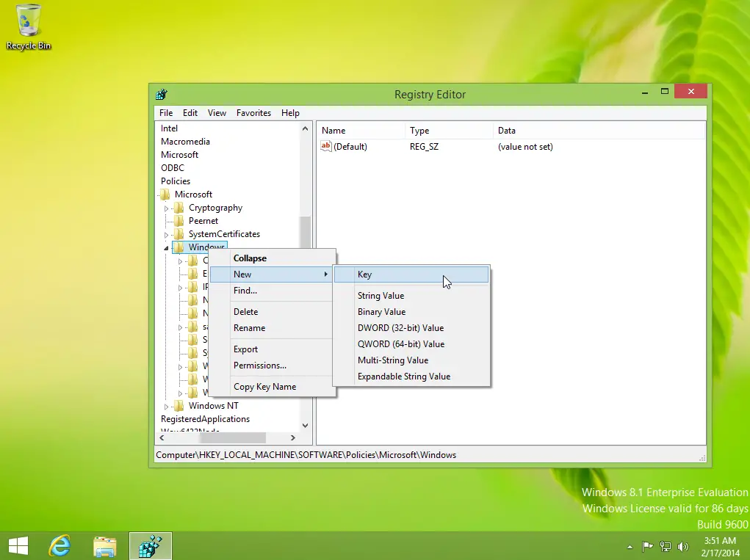Click the Start button on the taskbar
The height and width of the screenshot is (560, 750).
(18, 545)
